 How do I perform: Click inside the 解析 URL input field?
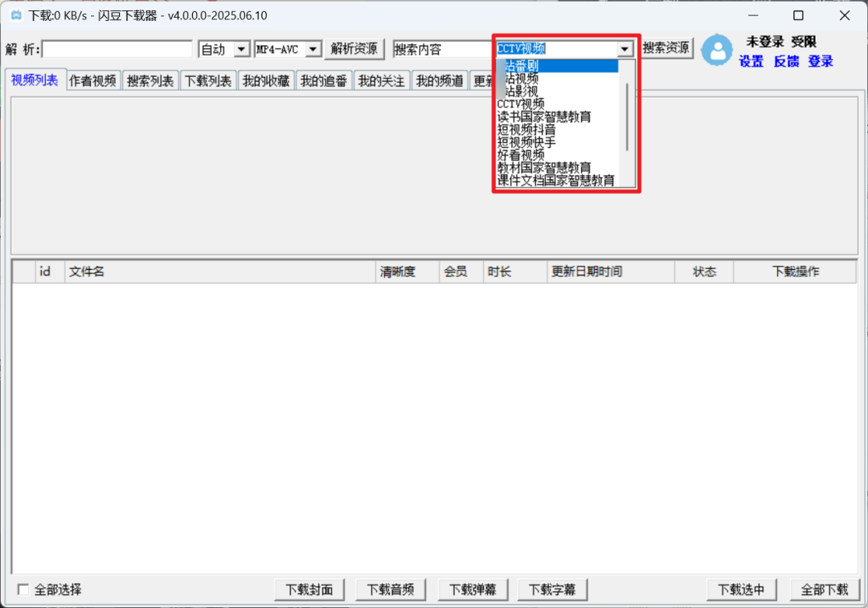[x=117, y=48]
